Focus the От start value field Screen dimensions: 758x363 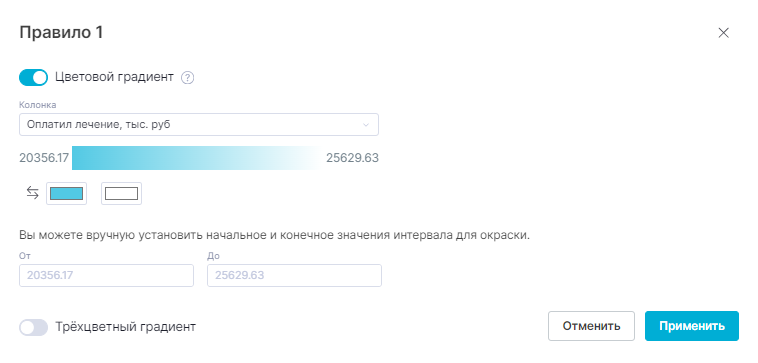coord(106,275)
